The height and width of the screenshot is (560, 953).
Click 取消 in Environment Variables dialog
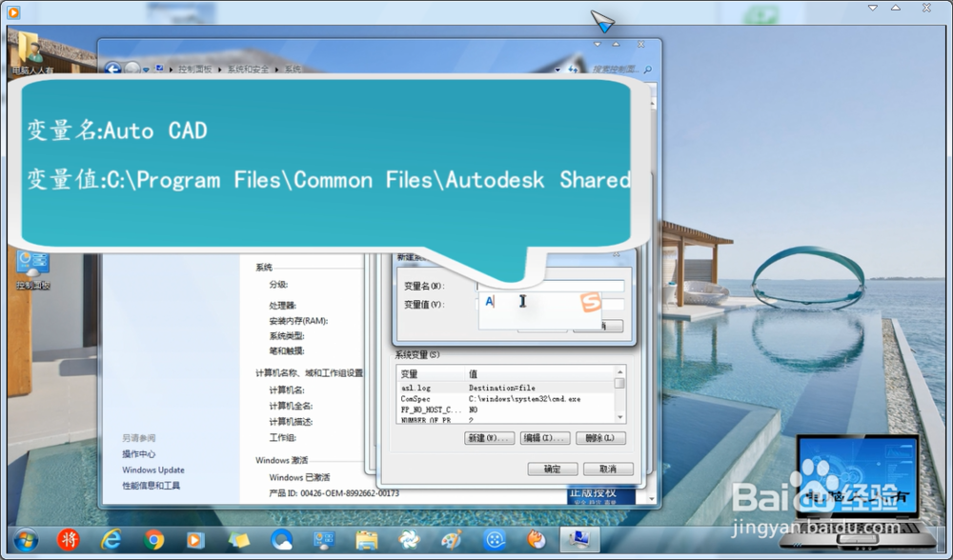click(608, 469)
